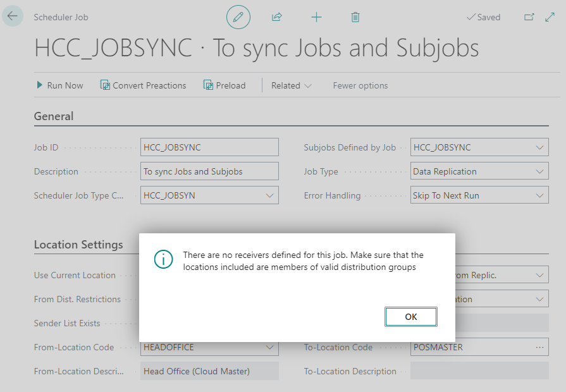Click the share icon in header
The image size is (566, 392).
coord(276,17)
